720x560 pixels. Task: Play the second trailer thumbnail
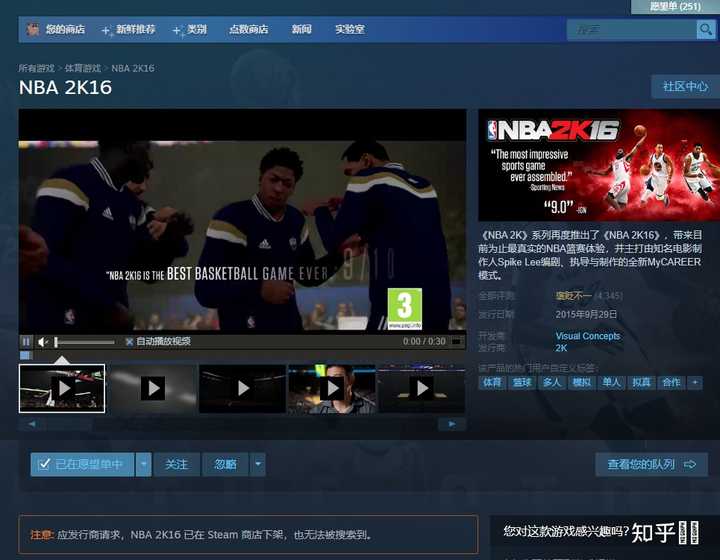coord(152,388)
